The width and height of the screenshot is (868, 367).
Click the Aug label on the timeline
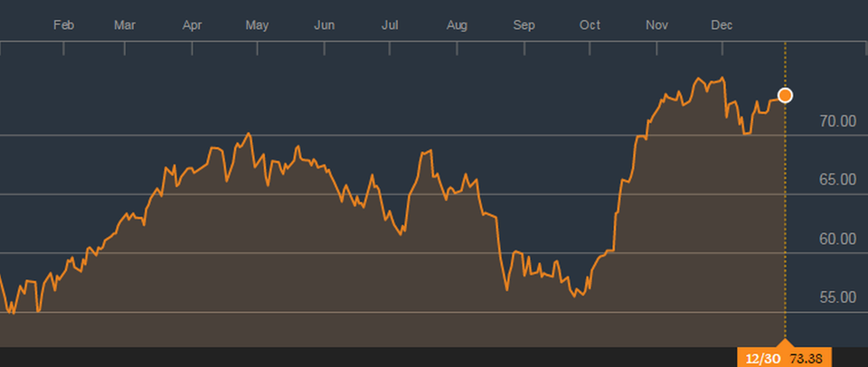coord(457,25)
